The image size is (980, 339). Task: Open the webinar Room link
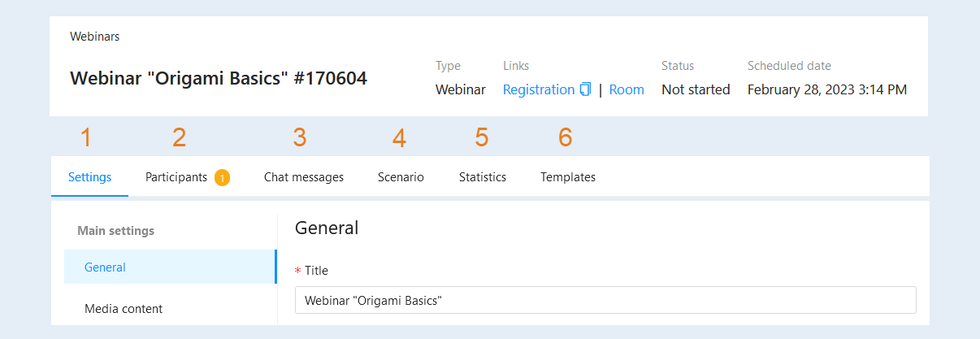coord(627,89)
